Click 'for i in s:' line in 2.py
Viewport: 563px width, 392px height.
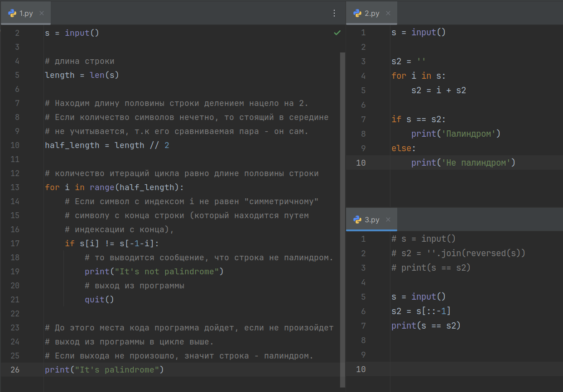[x=419, y=76]
